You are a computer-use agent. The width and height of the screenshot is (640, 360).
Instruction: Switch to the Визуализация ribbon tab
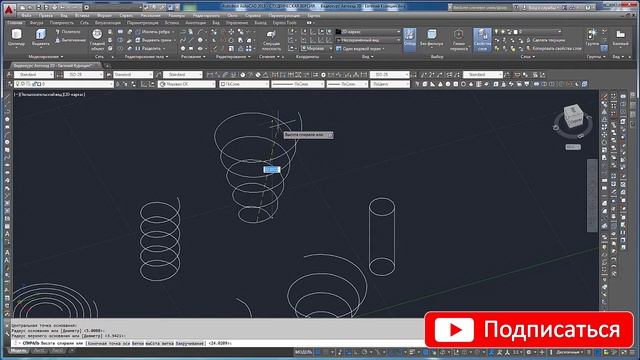point(108,23)
